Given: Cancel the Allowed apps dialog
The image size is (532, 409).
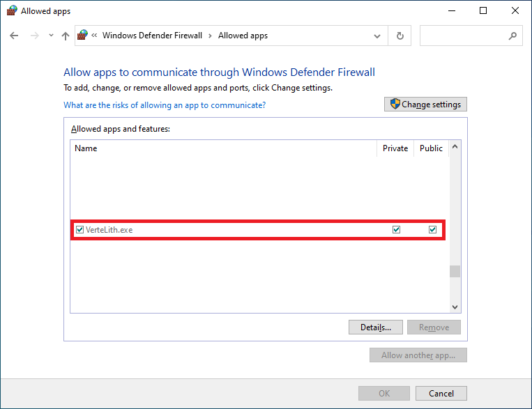Looking at the screenshot, I should point(441,394).
